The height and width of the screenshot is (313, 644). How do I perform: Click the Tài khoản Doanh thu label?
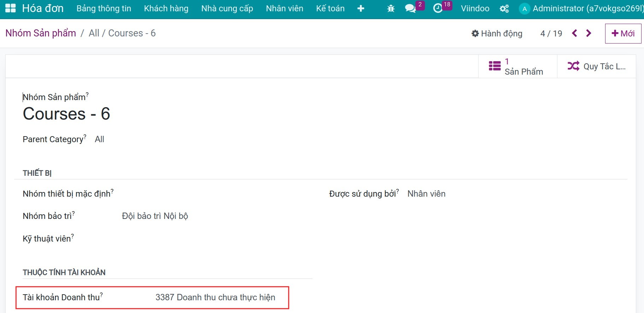click(x=63, y=297)
